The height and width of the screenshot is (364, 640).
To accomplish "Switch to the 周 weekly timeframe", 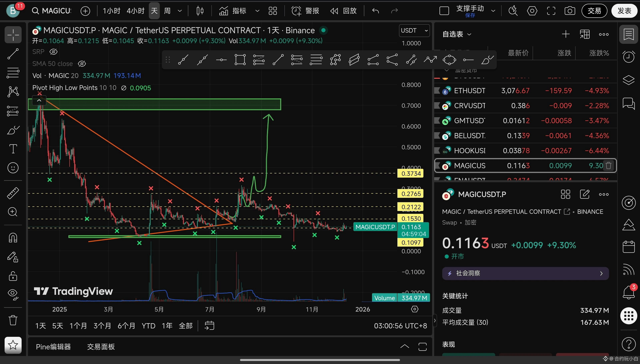I will [167, 11].
